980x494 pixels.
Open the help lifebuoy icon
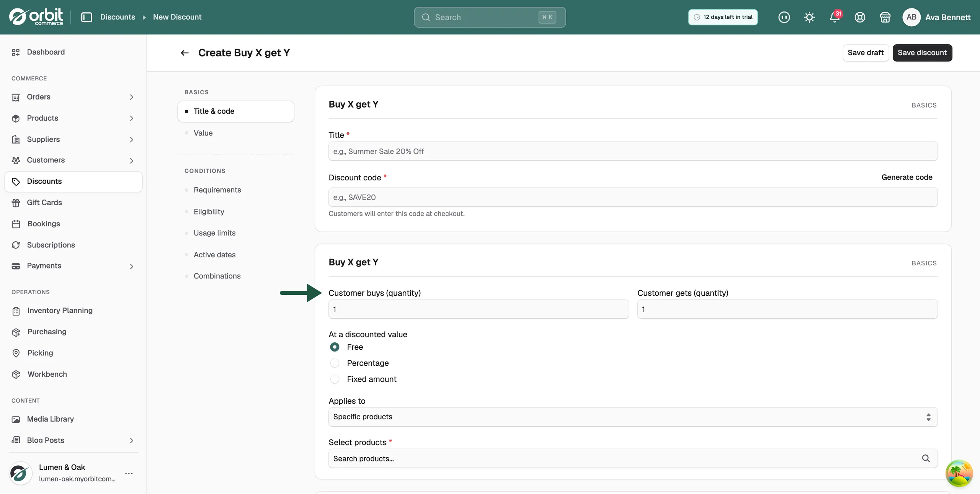coord(860,17)
